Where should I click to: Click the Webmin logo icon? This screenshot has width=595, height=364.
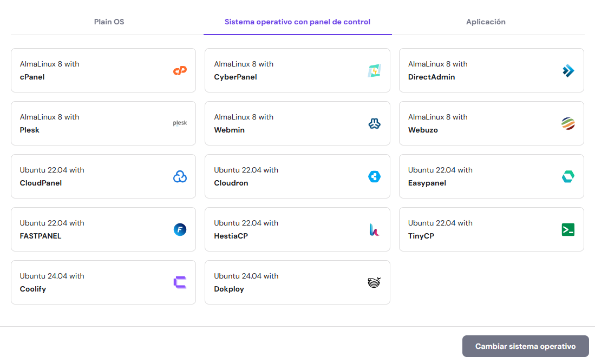(x=374, y=123)
